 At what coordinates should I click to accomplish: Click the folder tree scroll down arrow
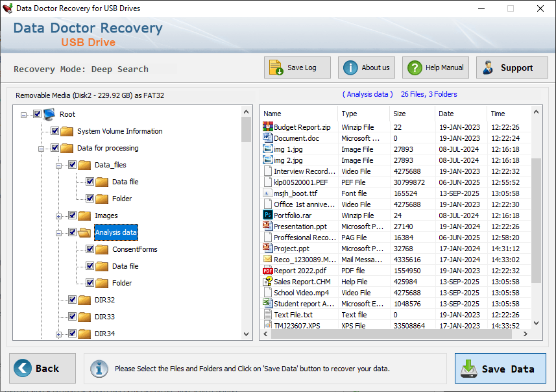pos(246,334)
